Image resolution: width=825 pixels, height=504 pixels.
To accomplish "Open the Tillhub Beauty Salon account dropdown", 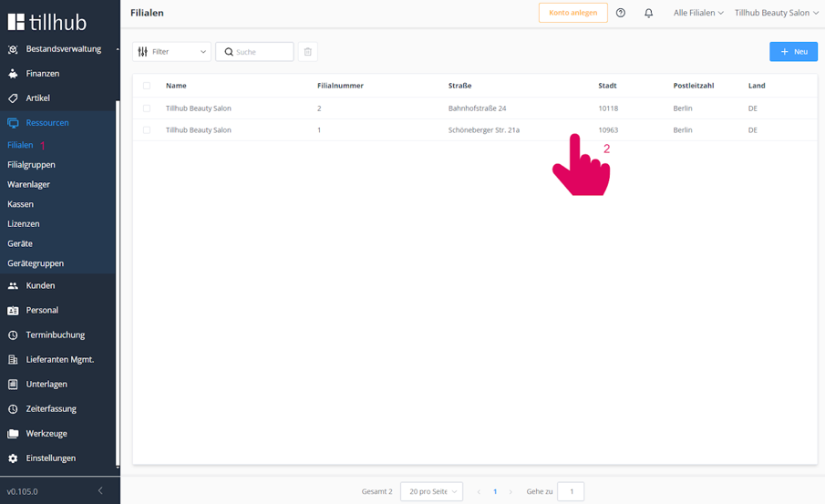I will (777, 13).
